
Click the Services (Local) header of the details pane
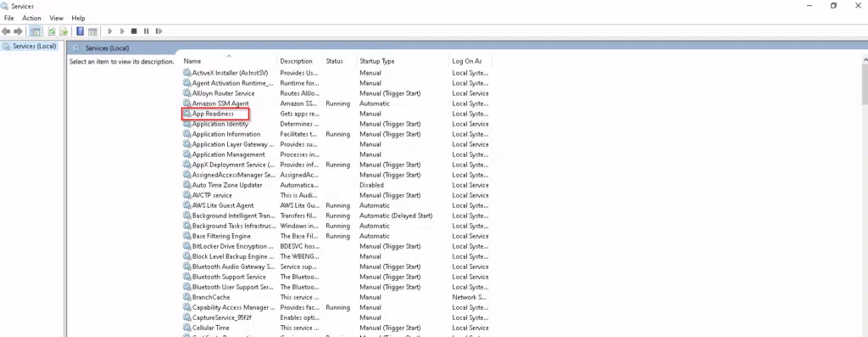point(107,48)
